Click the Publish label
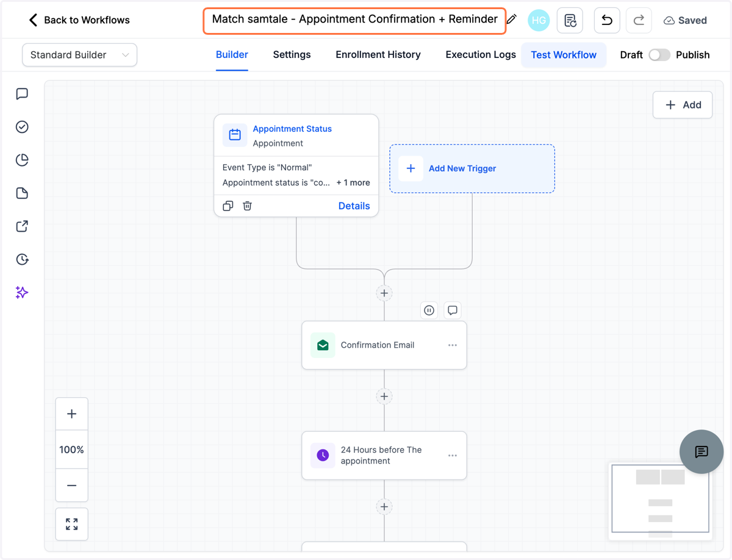Viewport: 732px width, 560px height. point(693,55)
